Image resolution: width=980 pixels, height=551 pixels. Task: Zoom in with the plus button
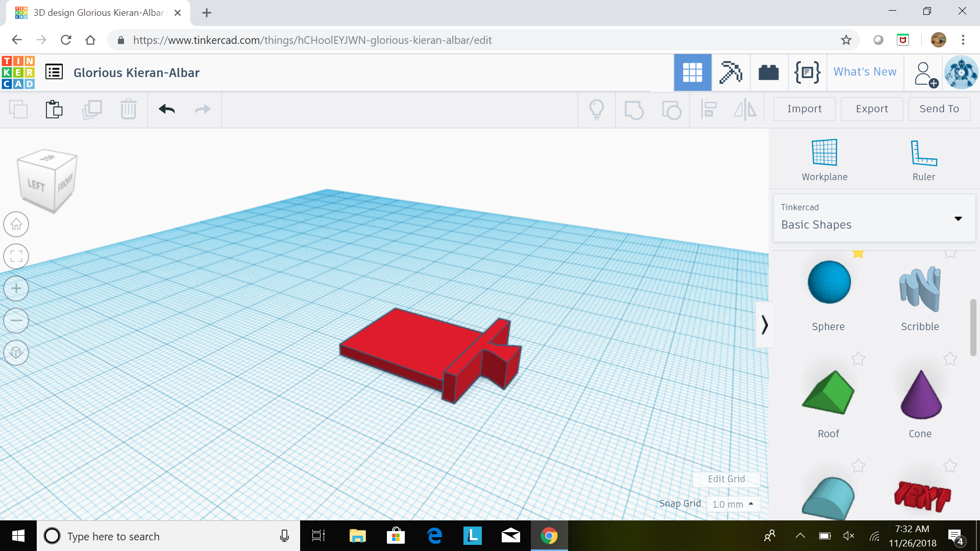[x=16, y=288]
